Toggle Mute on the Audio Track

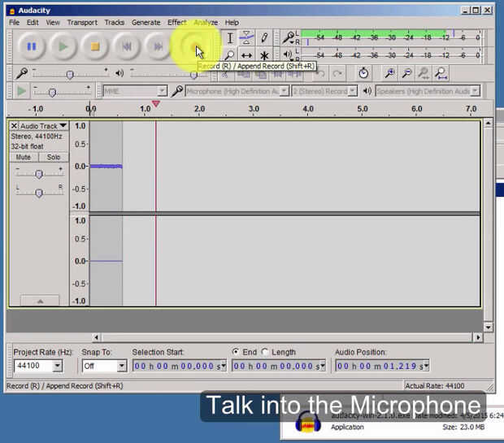tap(24, 157)
